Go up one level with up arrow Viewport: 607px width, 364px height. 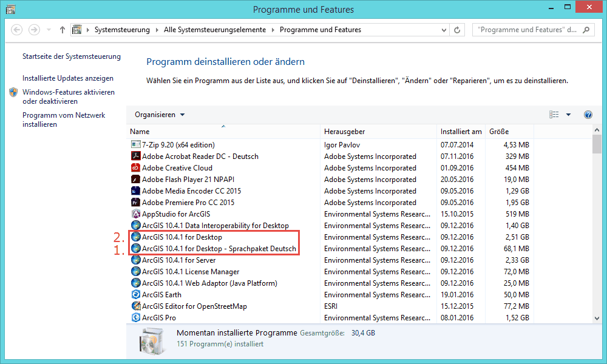[x=63, y=30]
